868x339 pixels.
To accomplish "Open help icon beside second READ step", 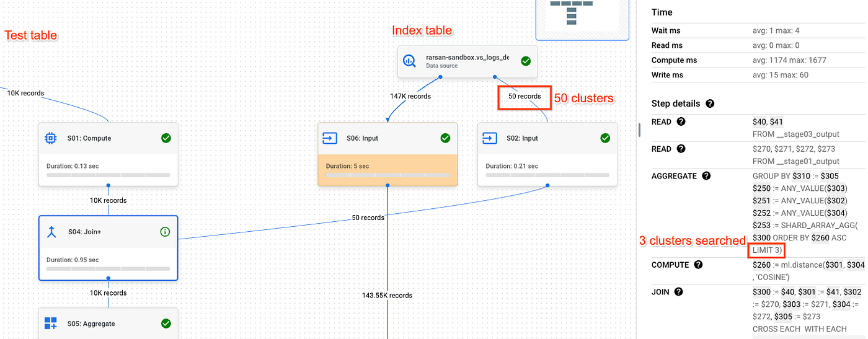I will coord(681,149).
